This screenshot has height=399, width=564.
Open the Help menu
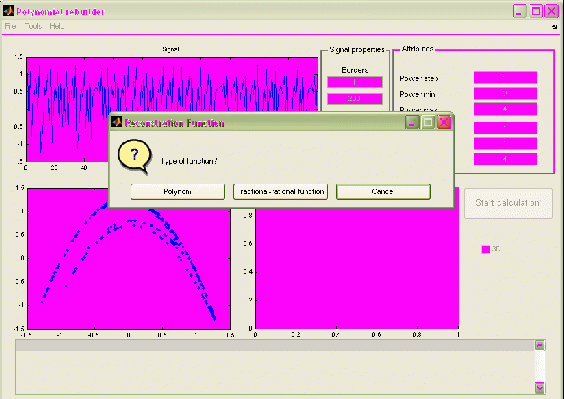[x=57, y=26]
